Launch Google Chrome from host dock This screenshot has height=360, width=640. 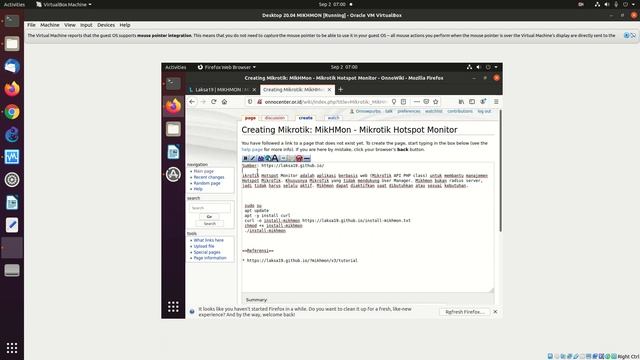pos(12,112)
